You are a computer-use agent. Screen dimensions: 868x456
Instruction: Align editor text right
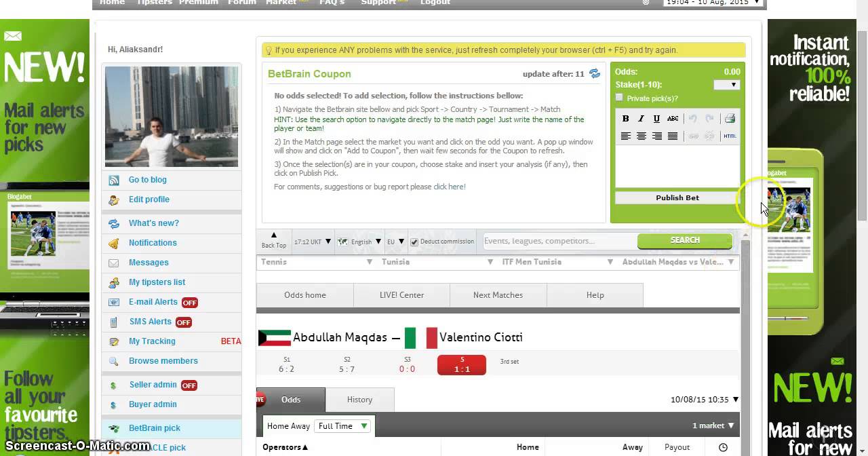[656, 136]
